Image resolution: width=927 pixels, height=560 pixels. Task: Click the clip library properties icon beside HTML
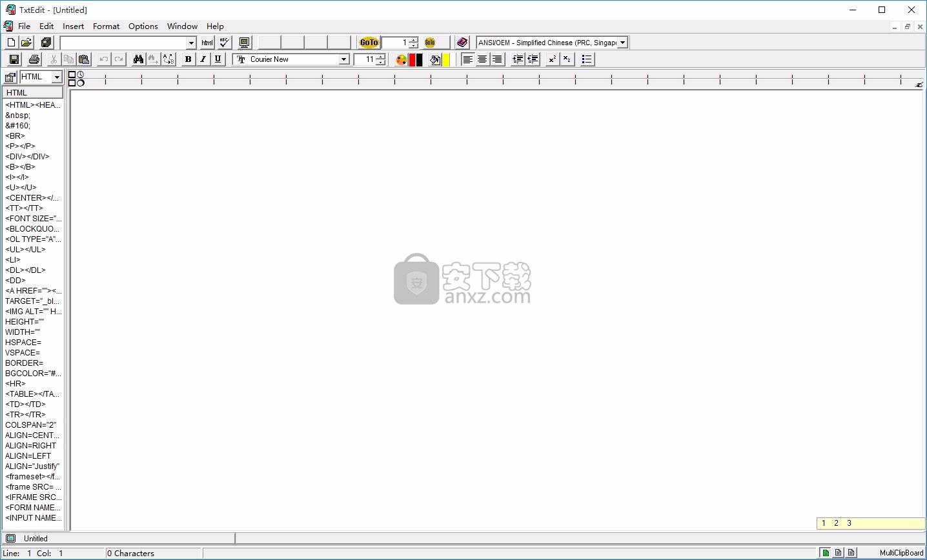click(x=10, y=77)
